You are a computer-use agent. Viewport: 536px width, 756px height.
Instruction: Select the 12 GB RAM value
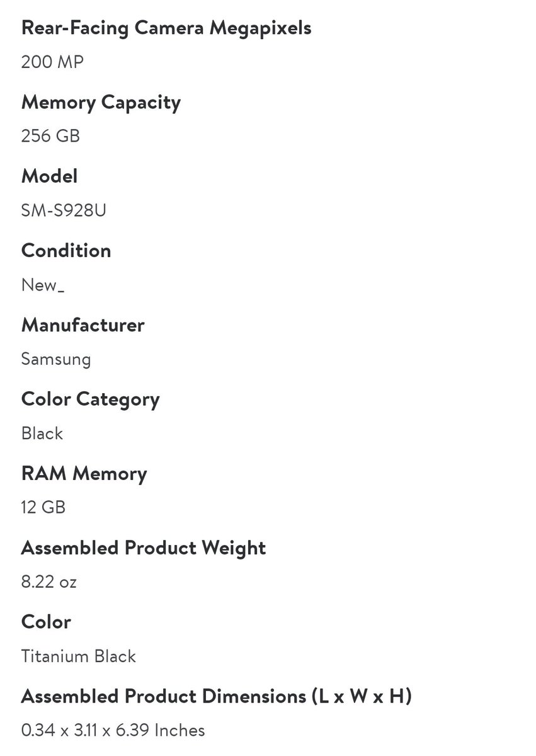coord(43,508)
